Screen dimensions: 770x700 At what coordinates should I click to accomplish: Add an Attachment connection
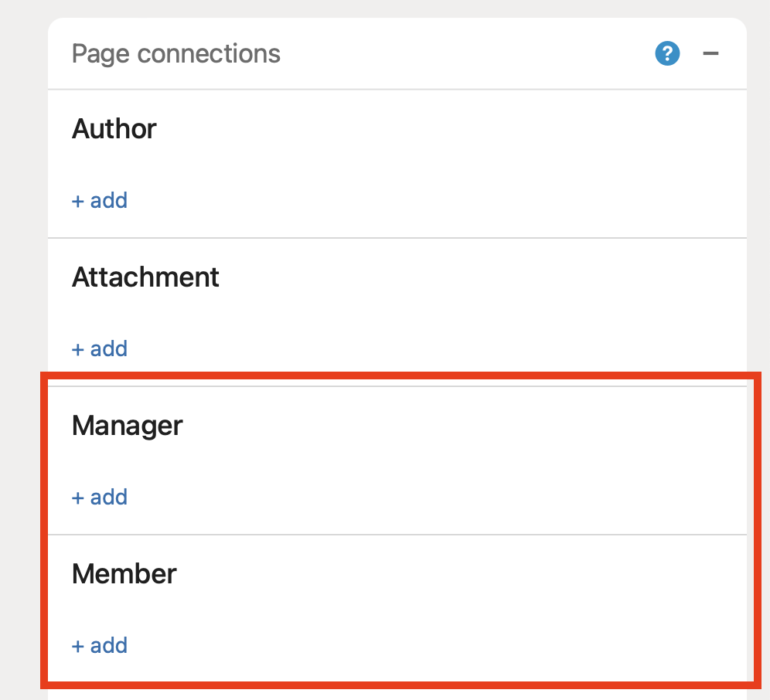point(100,349)
